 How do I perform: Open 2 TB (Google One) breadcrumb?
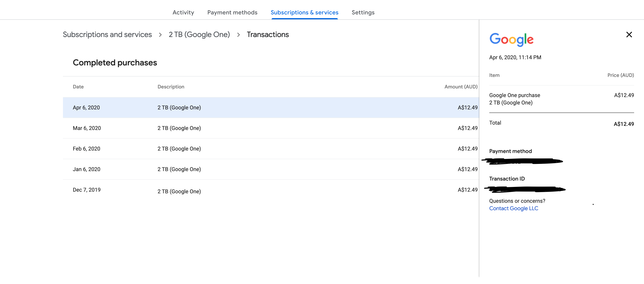199,35
